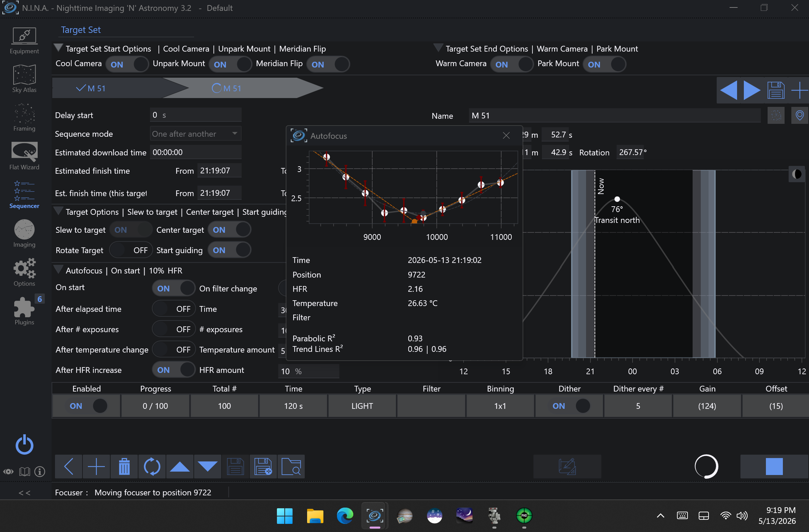Image resolution: width=809 pixels, height=532 pixels.
Task: Toggle After elapsed time switch
Action: [x=174, y=309]
